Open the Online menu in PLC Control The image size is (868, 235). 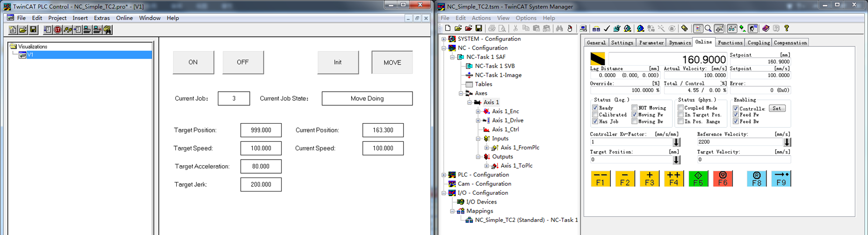(124, 18)
